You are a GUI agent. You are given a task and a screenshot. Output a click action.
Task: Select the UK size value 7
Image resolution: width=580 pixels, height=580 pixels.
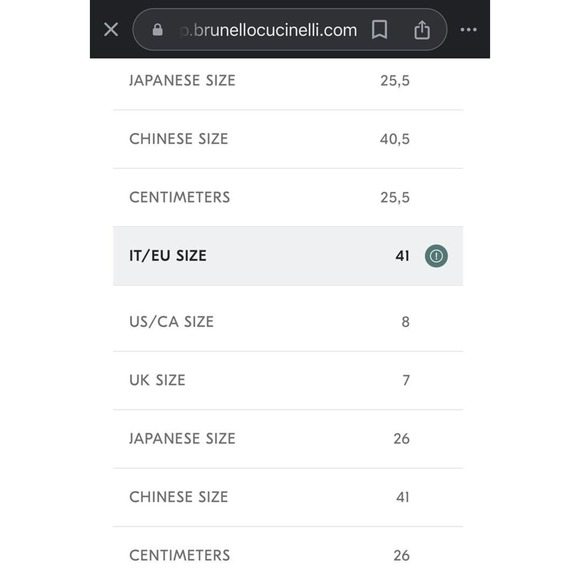click(x=406, y=380)
